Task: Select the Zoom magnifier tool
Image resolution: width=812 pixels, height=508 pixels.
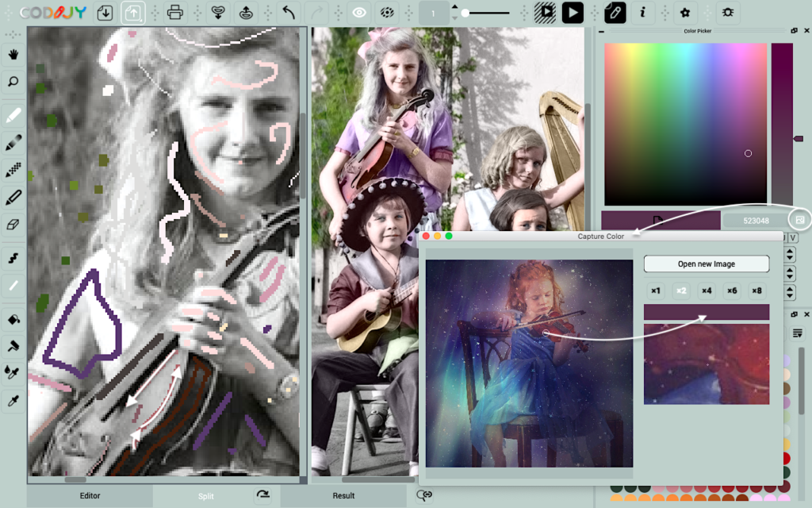Action: (x=13, y=82)
